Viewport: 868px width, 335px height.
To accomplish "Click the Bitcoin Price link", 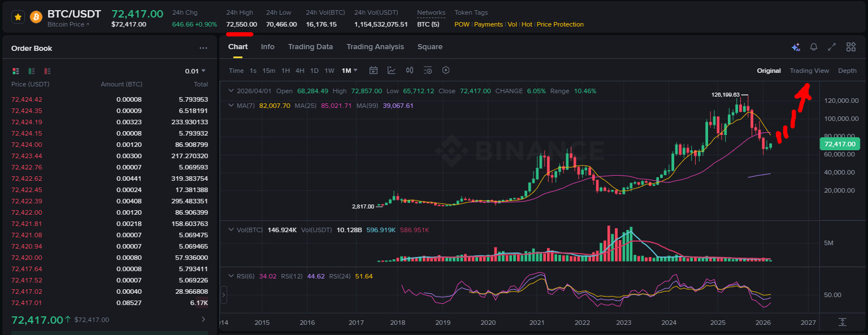I will (x=68, y=25).
